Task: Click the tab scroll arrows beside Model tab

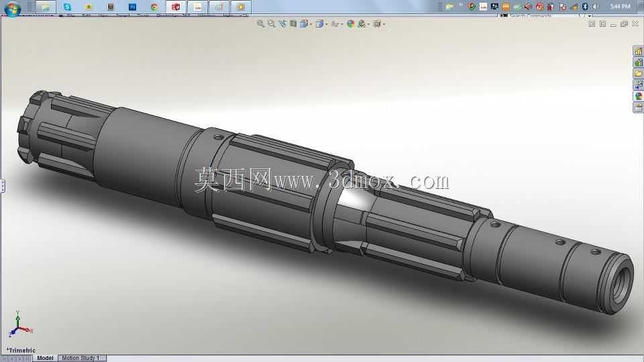Action: (x=16, y=359)
